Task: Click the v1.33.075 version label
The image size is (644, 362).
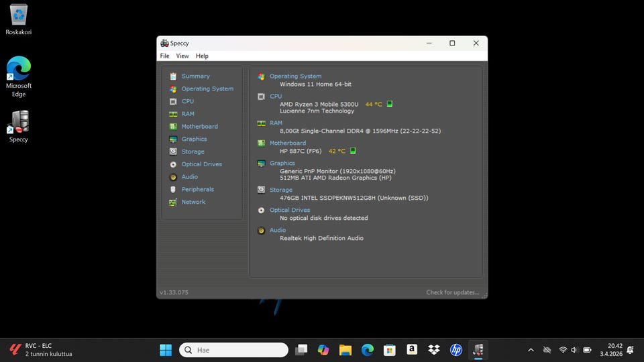Action: click(174, 292)
